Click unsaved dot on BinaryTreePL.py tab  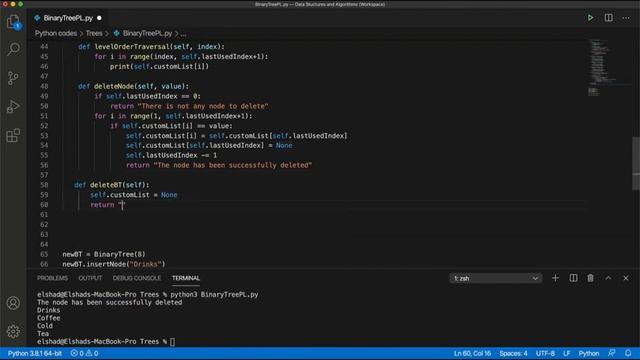99,18
